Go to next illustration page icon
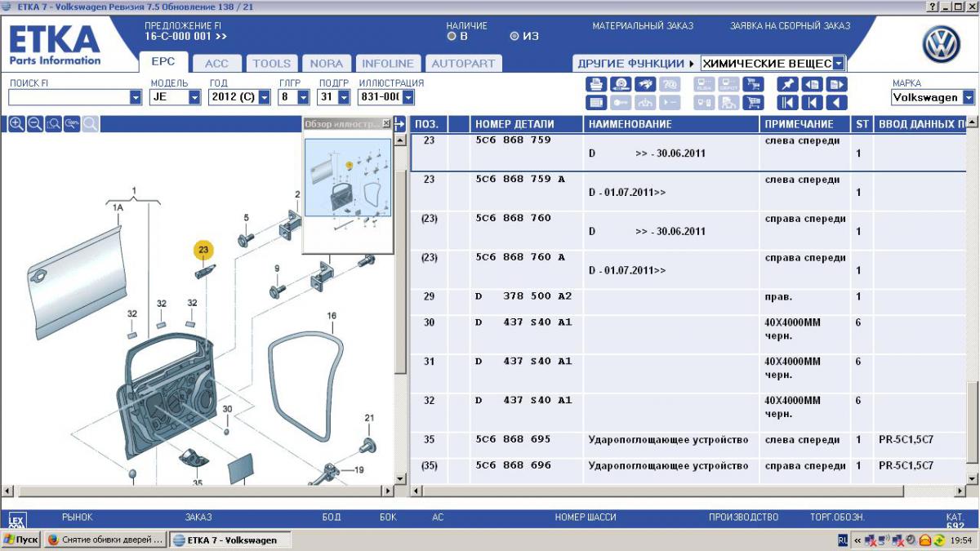The height and width of the screenshot is (551, 980). click(x=836, y=84)
